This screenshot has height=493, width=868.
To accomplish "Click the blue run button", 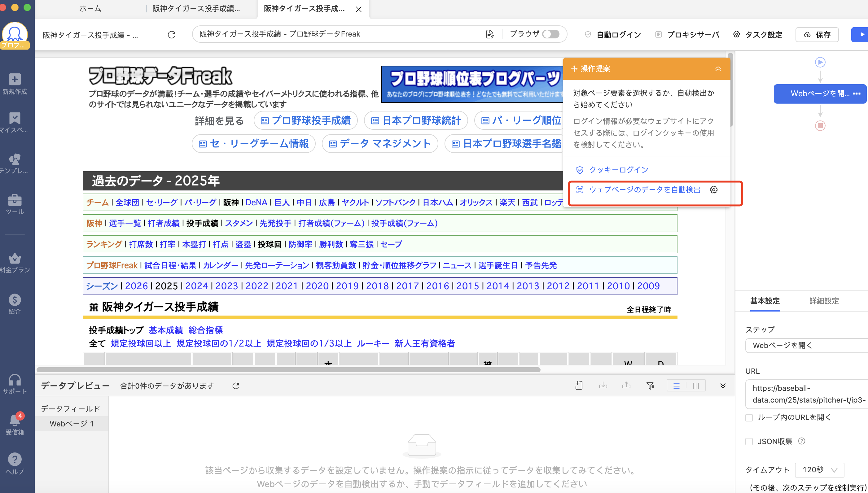I will click(x=860, y=35).
